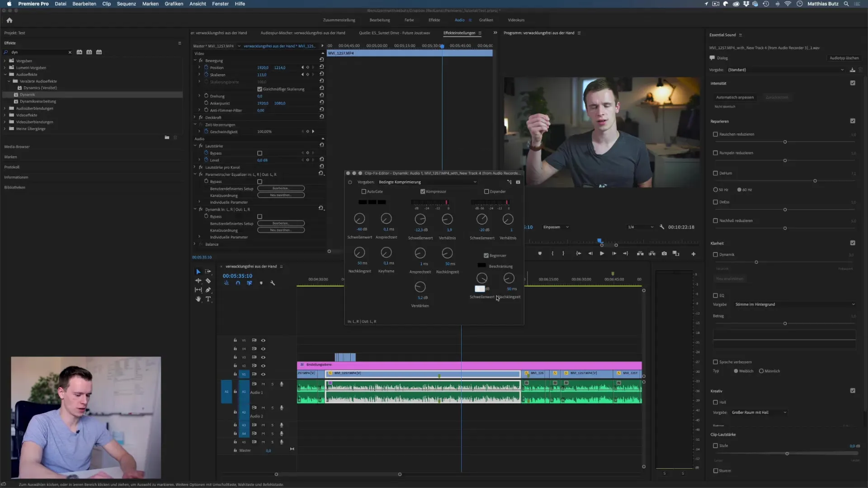Viewport: 868px width, 488px height.
Task: Open the Datei menu
Action: click(x=61, y=4)
